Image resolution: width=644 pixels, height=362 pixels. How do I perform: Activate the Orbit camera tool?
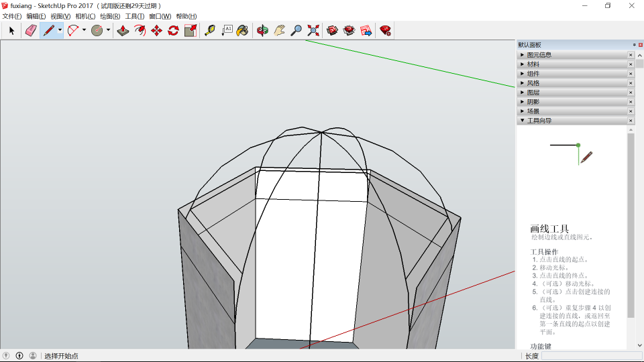click(x=262, y=30)
